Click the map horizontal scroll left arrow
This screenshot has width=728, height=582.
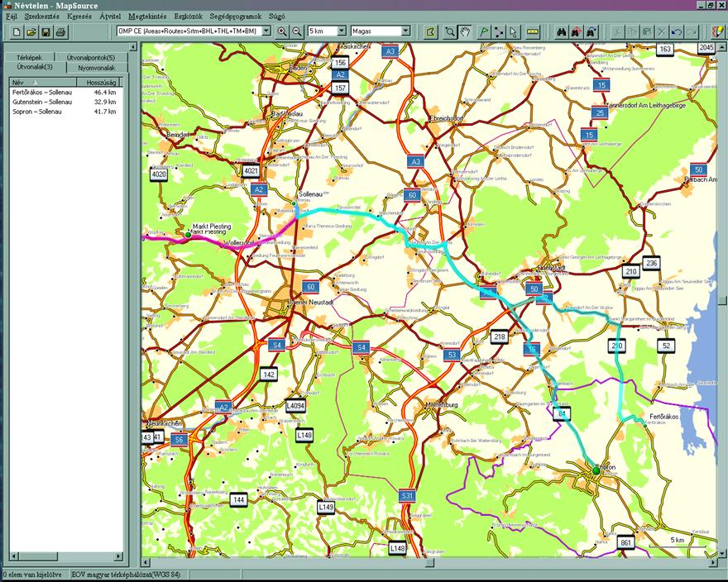[x=146, y=562]
